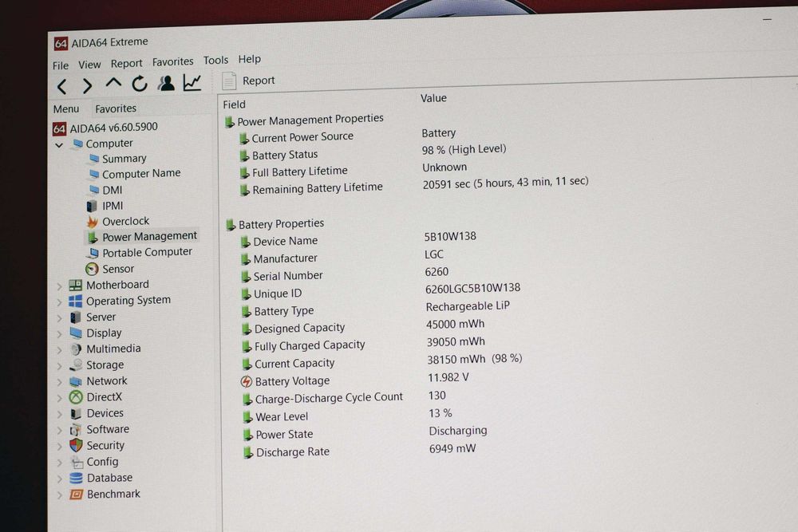Click the Power Management Properties group header

[304, 120]
